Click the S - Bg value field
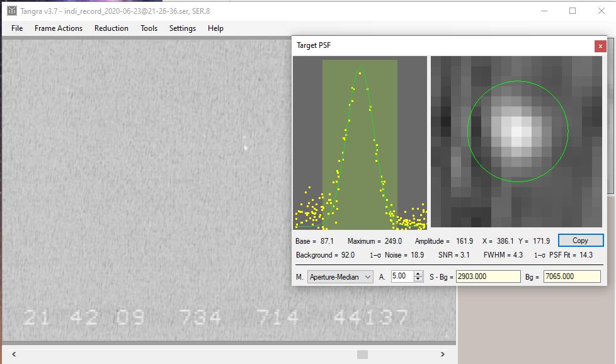616x364 pixels. [488, 276]
